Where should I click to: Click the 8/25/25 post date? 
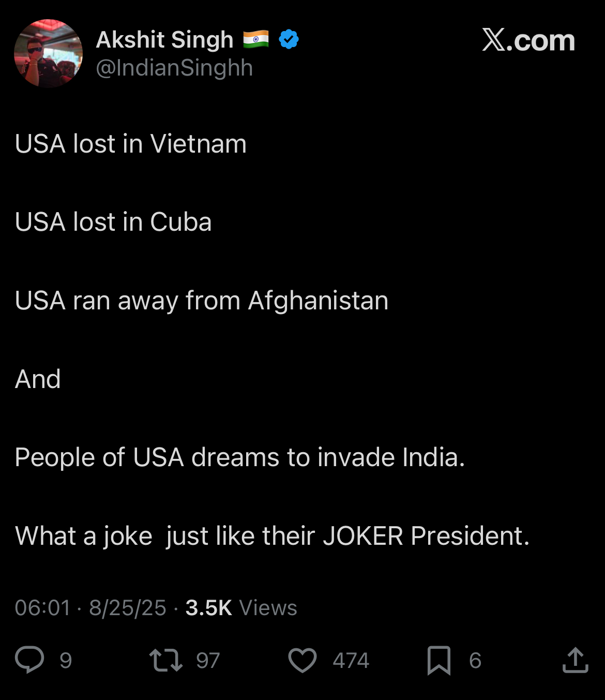[x=127, y=607]
